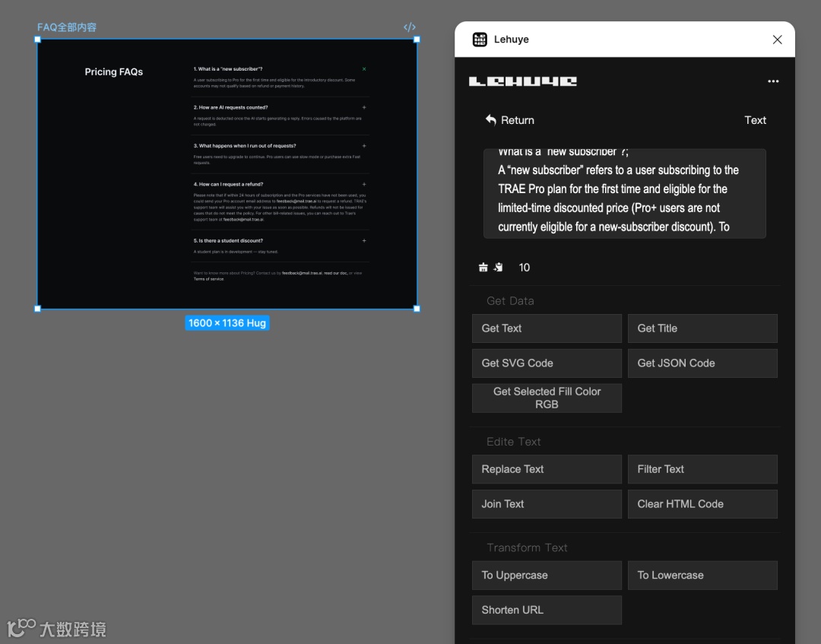Click the Filter Text button
The width and height of the screenshot is (821, 644).
tap(702, 469)
